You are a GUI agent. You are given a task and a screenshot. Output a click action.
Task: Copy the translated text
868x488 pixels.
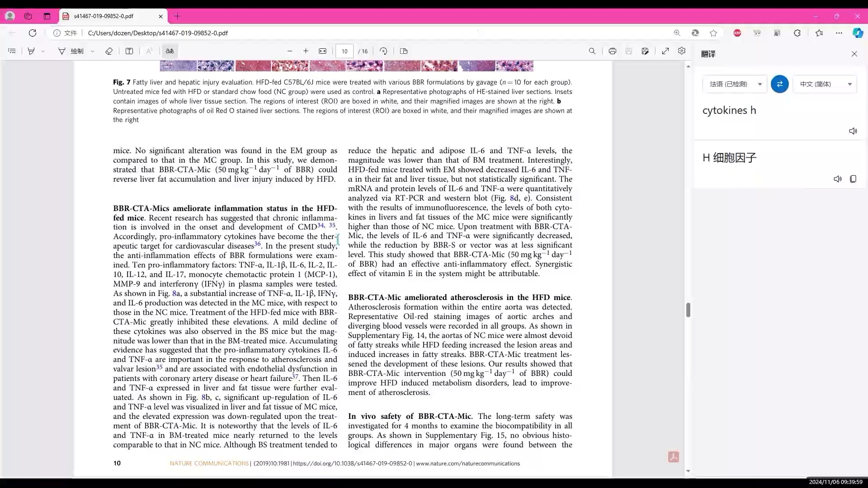853,179
